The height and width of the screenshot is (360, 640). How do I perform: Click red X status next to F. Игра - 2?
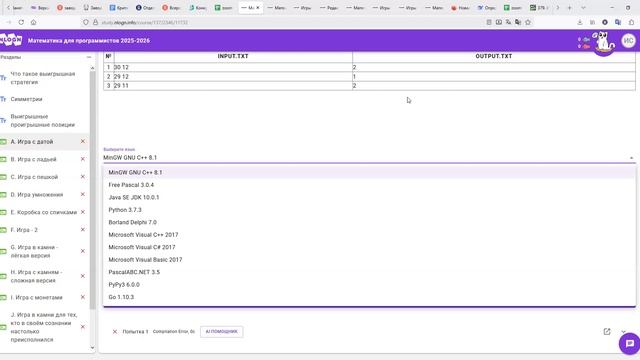(x=83, y=230)
